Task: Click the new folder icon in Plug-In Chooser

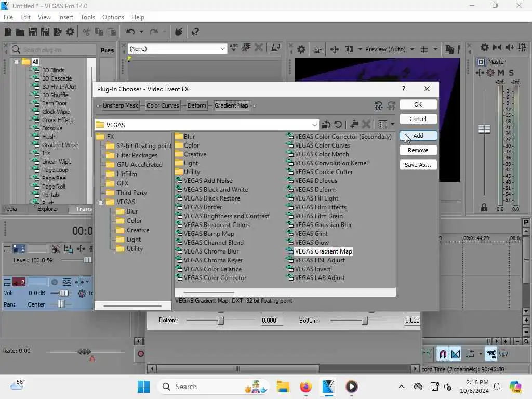Action: tap(354, 125)
